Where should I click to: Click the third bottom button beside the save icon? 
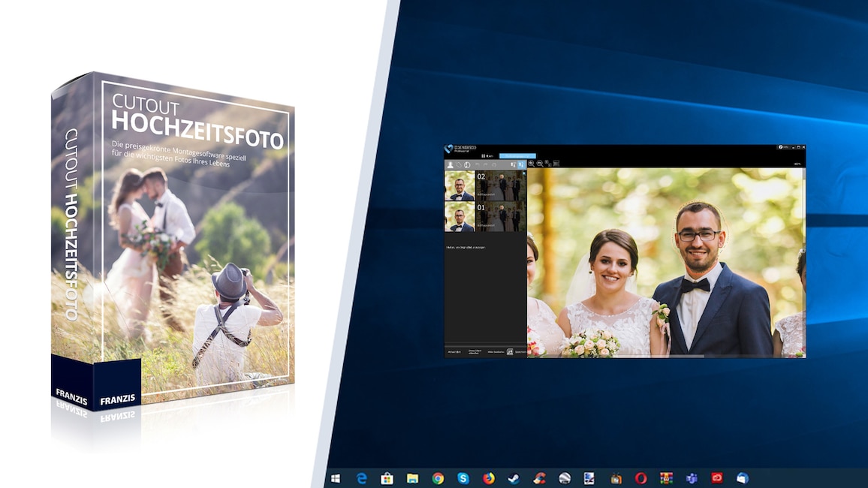tap(496, 352)
